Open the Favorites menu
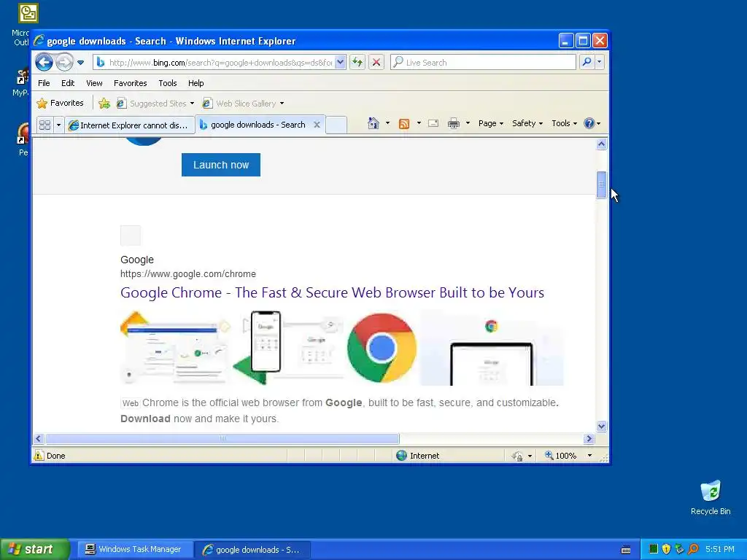 point(130,83)
